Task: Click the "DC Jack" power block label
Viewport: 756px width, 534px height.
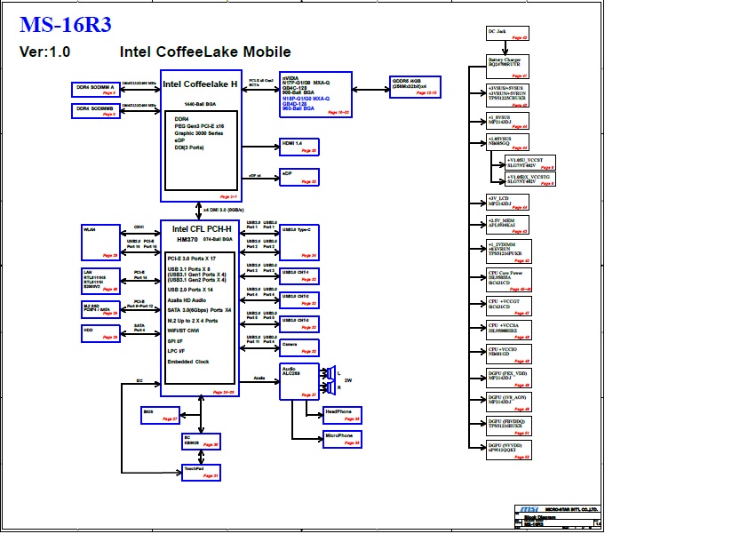Action: 497,31
